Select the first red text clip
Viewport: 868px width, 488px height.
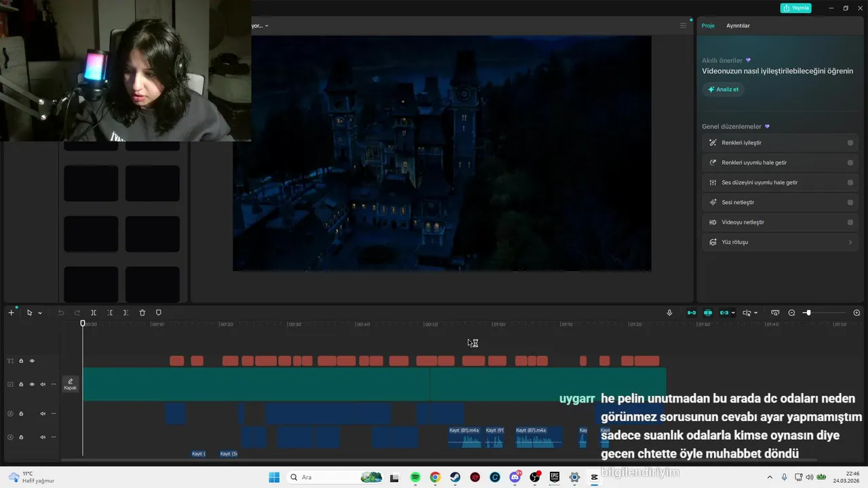point(177,361)
